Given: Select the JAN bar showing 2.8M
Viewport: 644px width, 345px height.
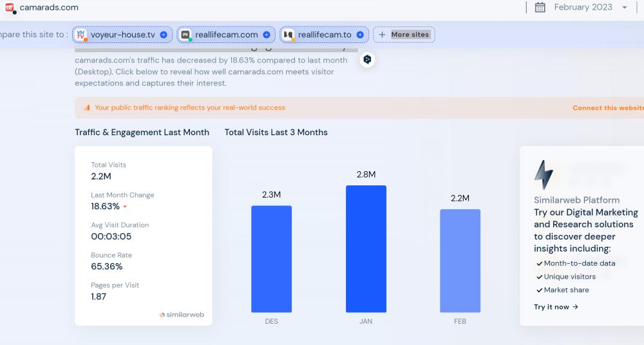Looking at the screenshot, I should pos(366,248).
